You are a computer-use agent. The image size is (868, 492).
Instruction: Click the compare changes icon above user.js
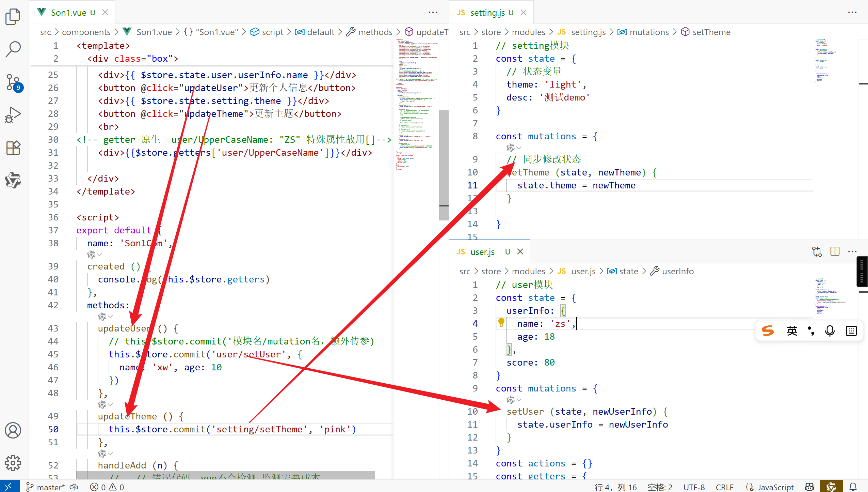pos(817,251)
